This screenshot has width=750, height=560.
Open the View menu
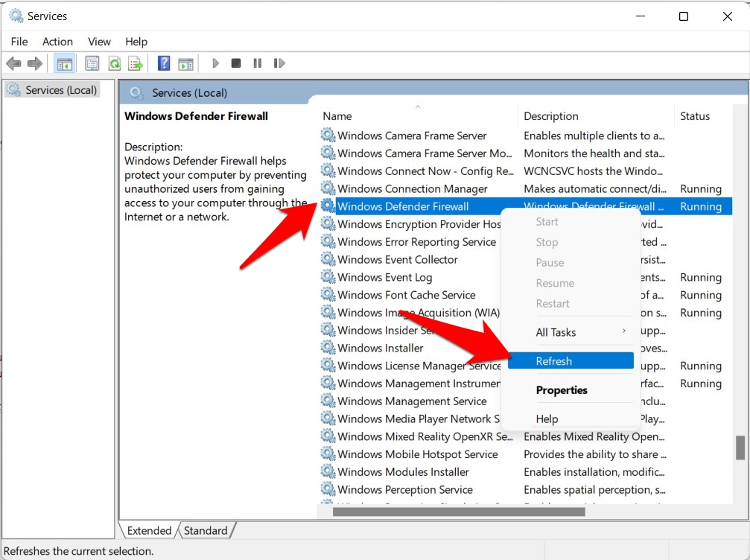click(99, 42)
